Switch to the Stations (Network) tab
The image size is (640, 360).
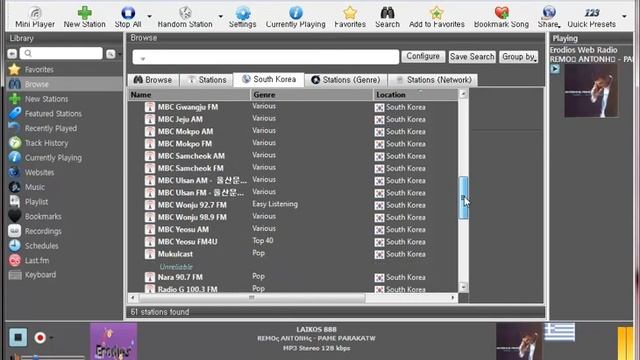[433, 80]
